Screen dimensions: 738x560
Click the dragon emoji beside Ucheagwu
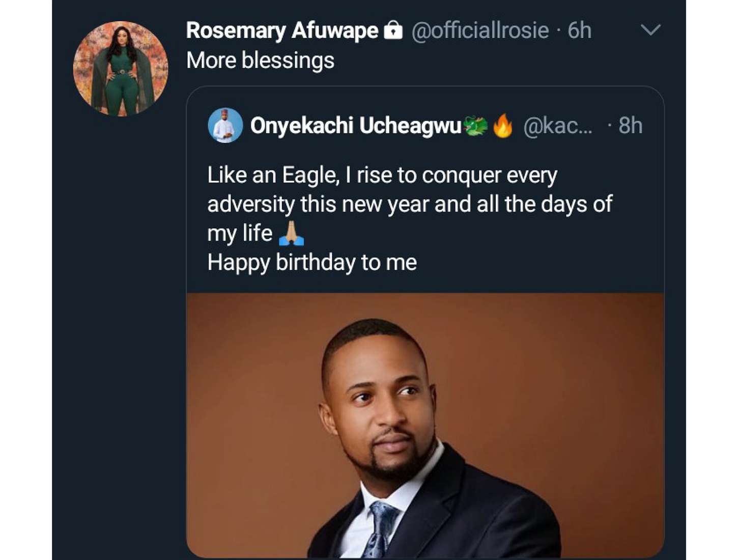point(475,126)
